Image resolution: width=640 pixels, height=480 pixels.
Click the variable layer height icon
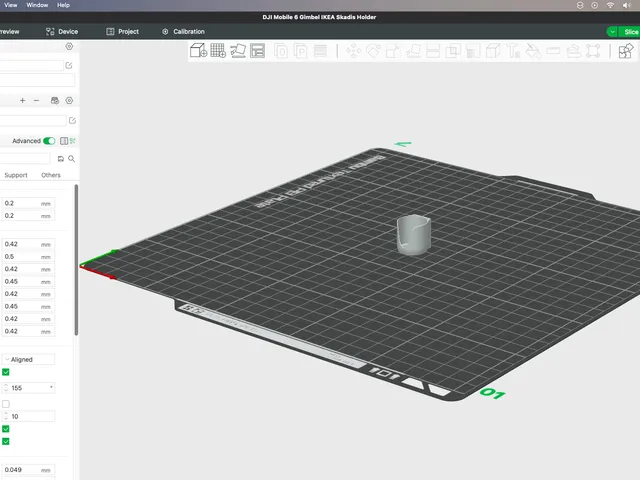pos(320,51)
